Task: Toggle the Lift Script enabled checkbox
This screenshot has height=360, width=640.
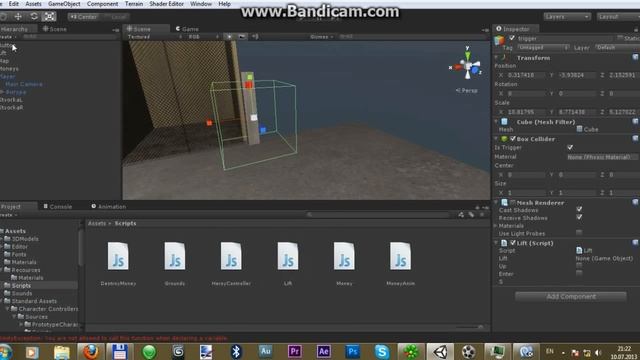Action: [x=513, y=243]
